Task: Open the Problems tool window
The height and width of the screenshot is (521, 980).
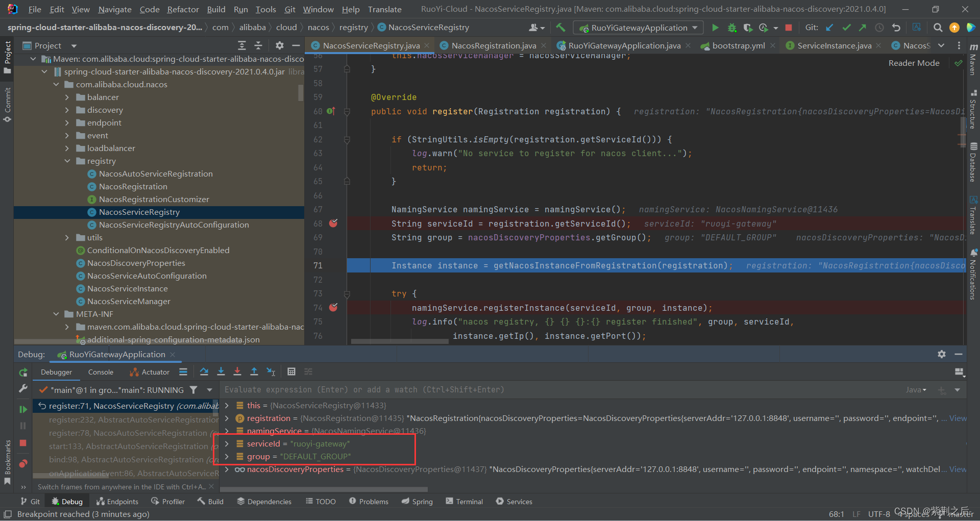Action: (369, 502)
